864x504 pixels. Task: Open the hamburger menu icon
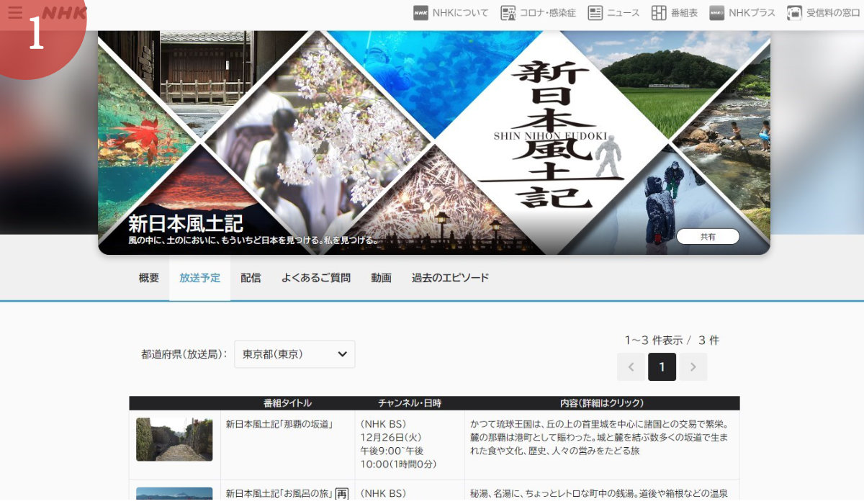[x=15, y=13]
